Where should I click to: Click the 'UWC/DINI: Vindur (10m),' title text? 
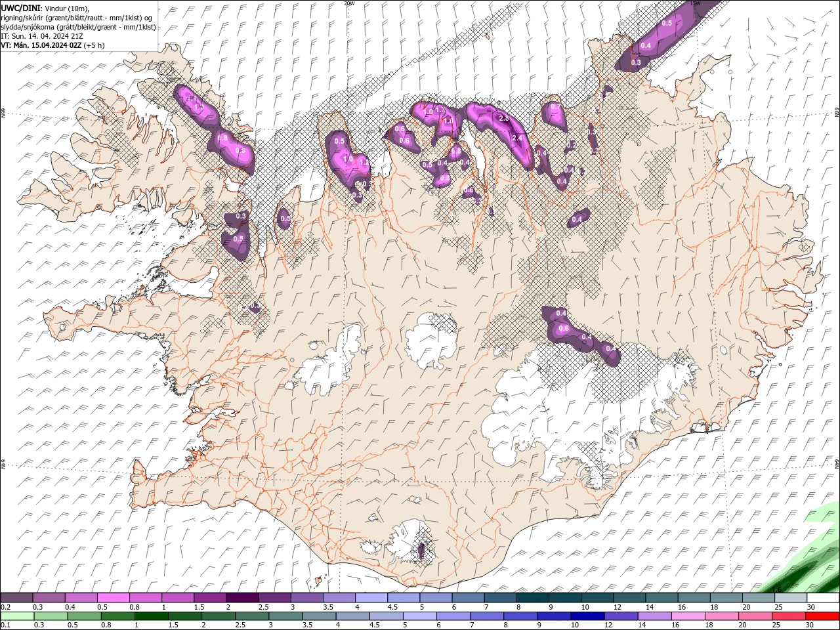[45, 8]
